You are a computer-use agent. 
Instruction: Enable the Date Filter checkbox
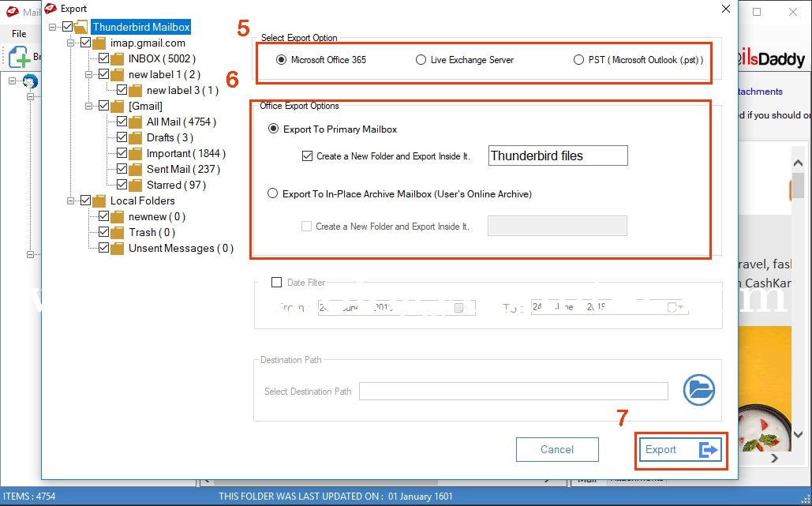[276, 283]
